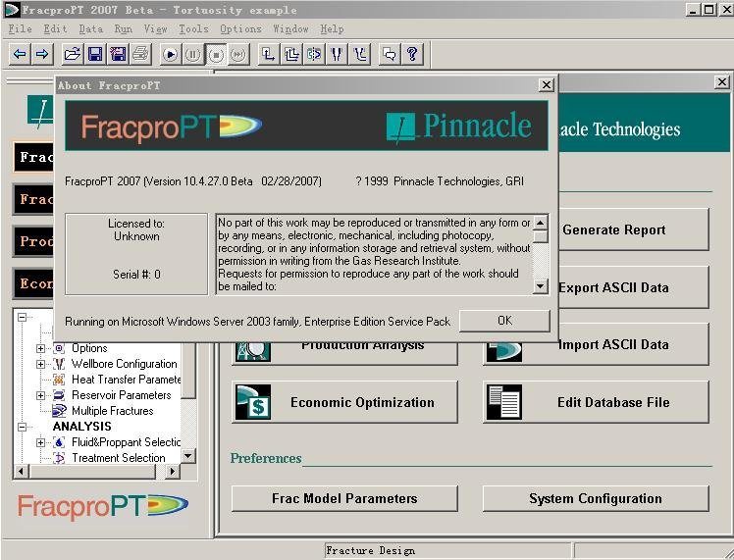Click the open folder toolbar icon
This screenshot has width=734, height=560.
tap(72, 54)
